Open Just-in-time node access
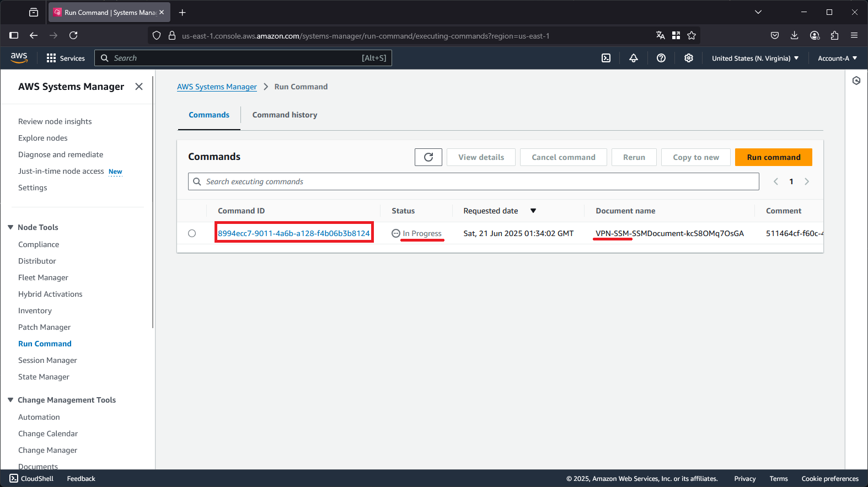 click(61, 171)
